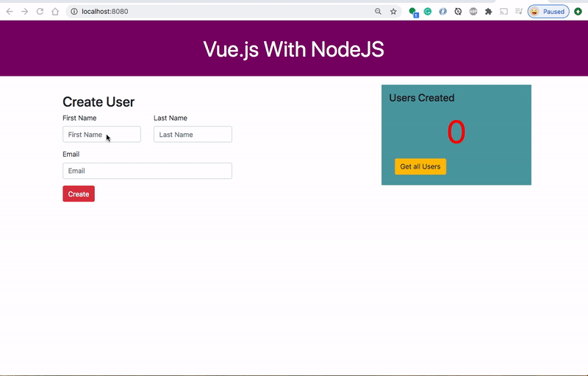Viewport: 588px width, 376px height.
Task: Click the red Create button
Action: point(79,194)
